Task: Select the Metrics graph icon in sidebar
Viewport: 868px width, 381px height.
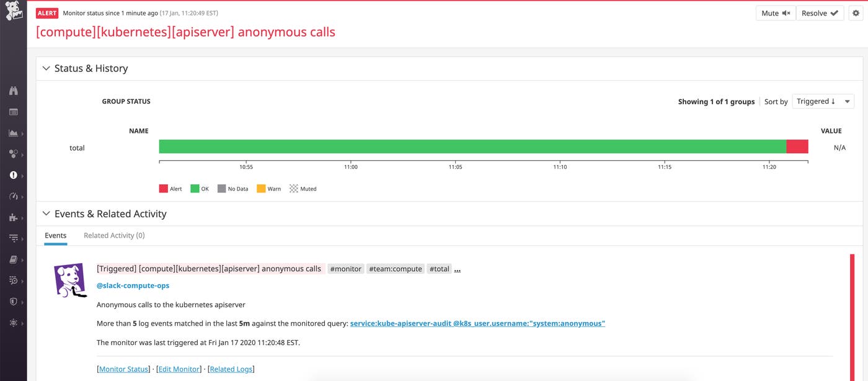Action: (x=14, y=133)
